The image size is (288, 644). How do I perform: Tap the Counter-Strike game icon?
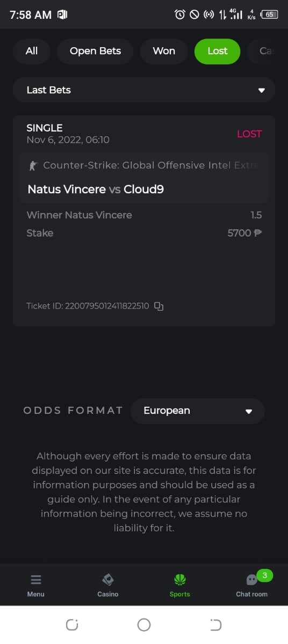coord(33,165)
